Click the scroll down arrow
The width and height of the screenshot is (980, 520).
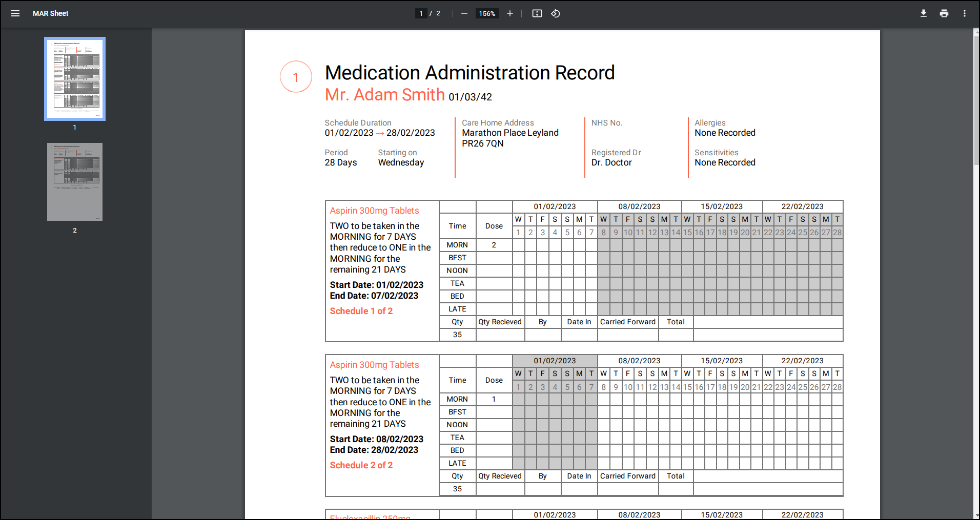click(976, 515)
